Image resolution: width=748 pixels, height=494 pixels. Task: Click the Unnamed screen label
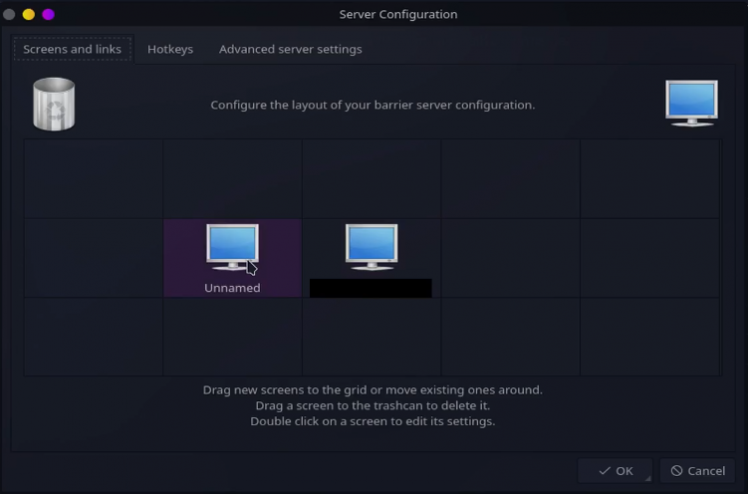pos(232,288)
